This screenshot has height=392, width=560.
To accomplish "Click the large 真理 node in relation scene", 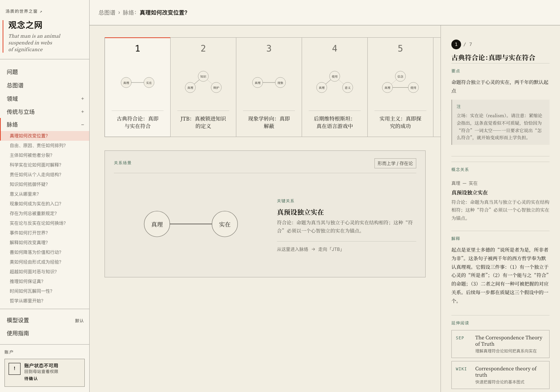I will click(x=157, y=224).
